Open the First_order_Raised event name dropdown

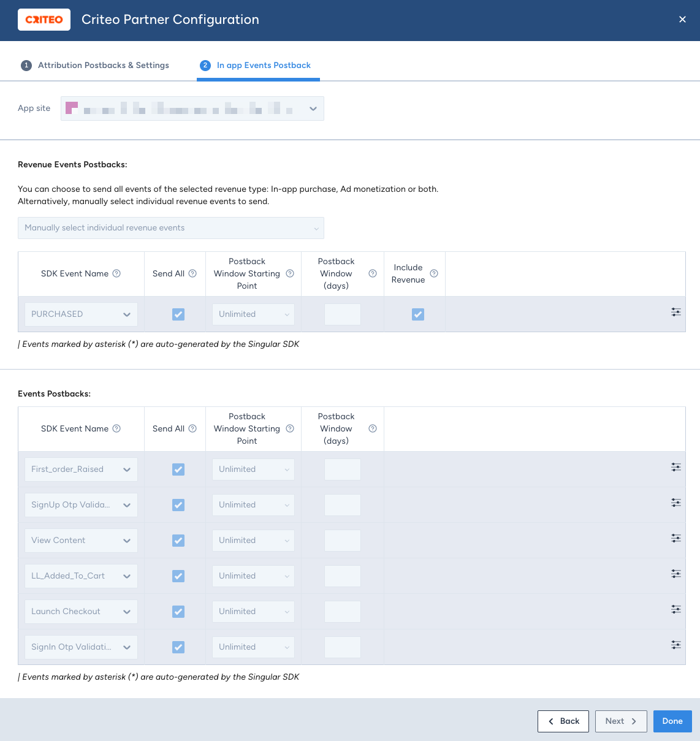pyautogui.click(x=81, y=469)
